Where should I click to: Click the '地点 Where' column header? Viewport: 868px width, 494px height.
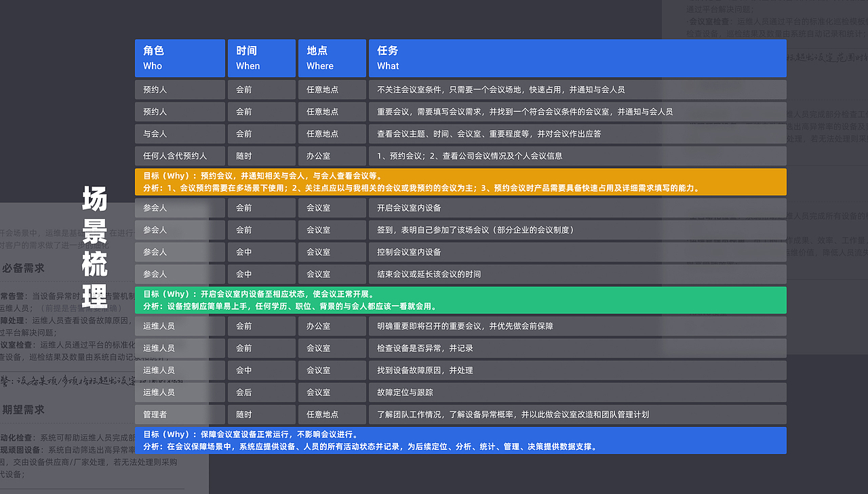[x=332, y=58]
